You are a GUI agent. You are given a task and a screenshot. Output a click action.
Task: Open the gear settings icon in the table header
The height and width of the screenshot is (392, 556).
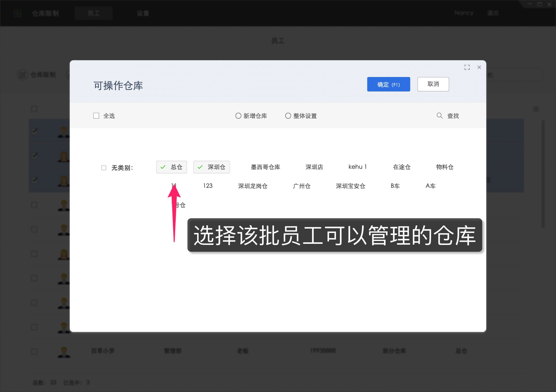(537, 109)
